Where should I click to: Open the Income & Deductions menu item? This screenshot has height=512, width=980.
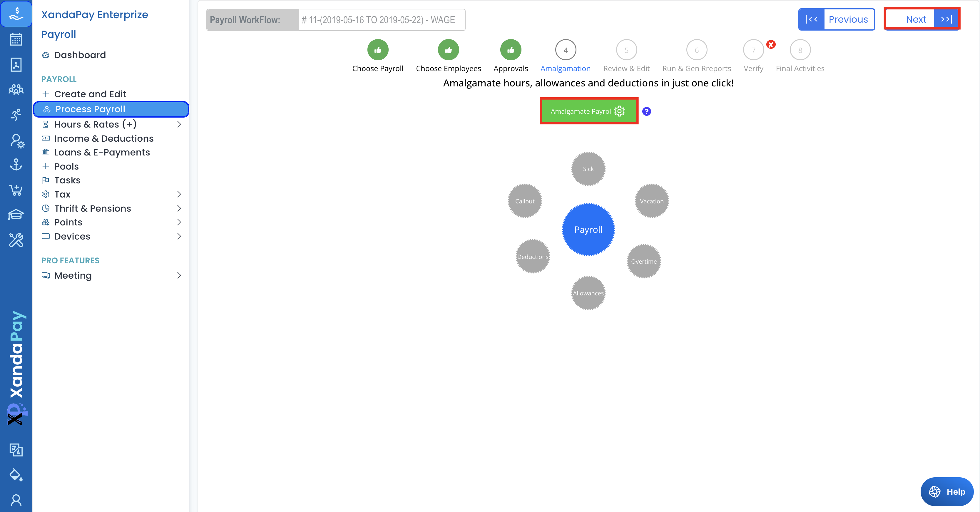click(103, 138)
